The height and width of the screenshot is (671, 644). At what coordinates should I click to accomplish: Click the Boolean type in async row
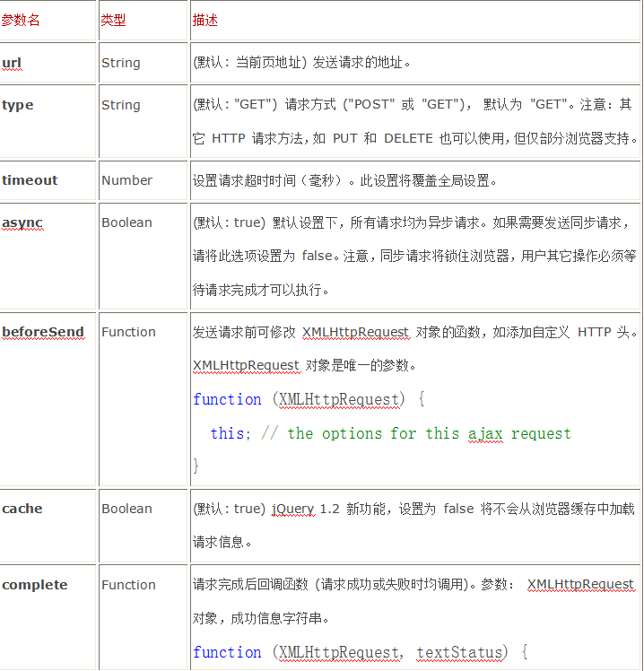[x=126, y=222]
